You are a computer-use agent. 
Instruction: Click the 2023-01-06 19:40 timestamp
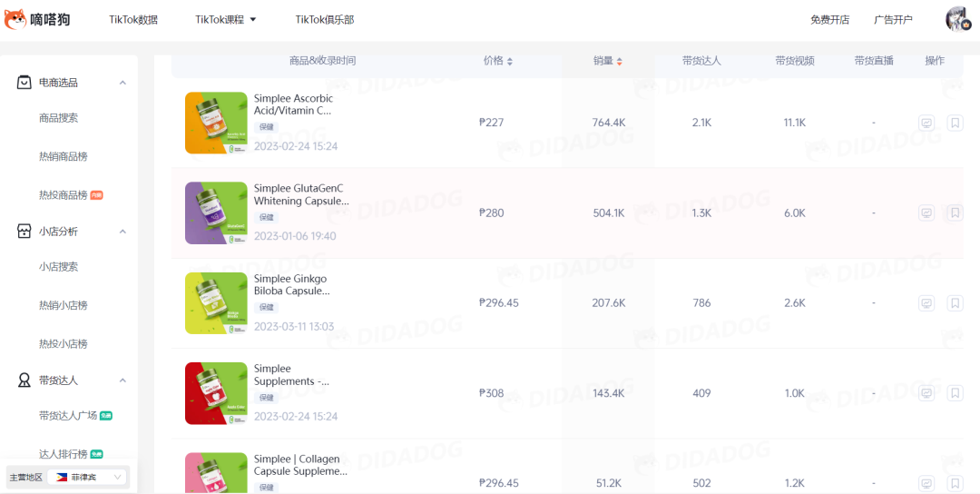(x=295, y=236)
